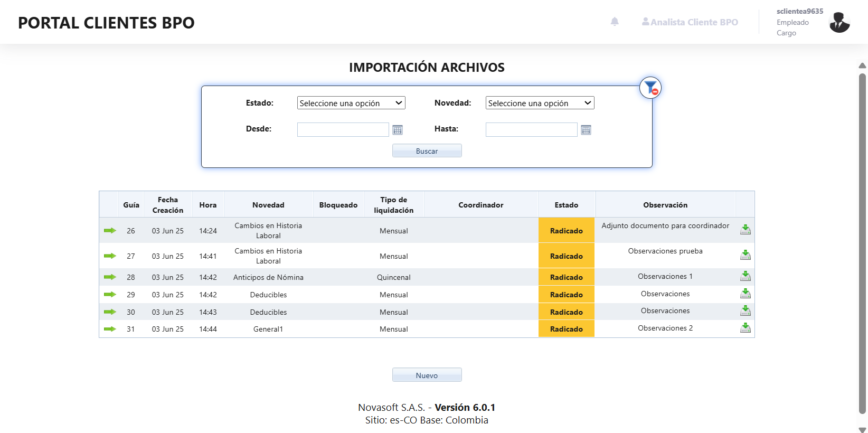Click the page scrollbar up arrow
Image resolution: width=868 pixels, height=433 pixels.
862,65
